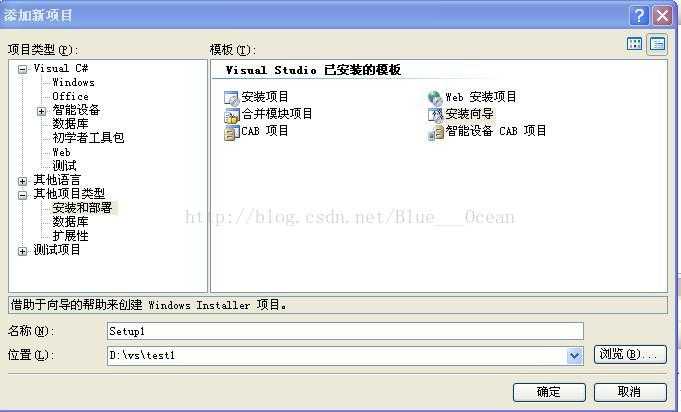Expand the 测试项目 tree node
681x412 pixels.
point(23,251)
